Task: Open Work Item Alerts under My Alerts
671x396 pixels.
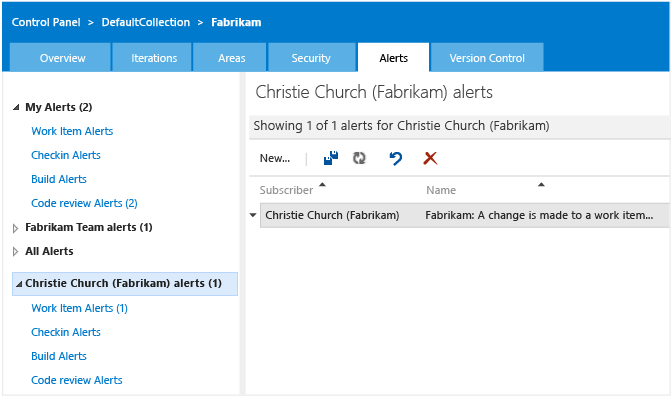Action: click(72, 131)
